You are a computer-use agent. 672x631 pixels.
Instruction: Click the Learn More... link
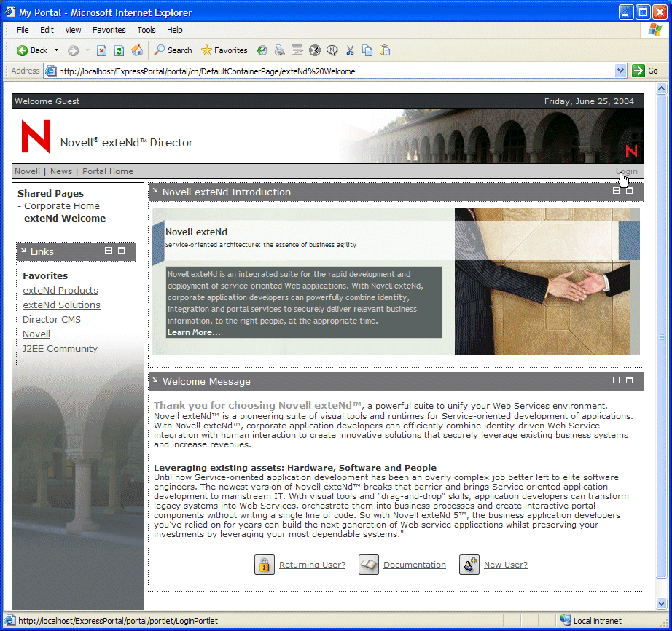(194, 332)
